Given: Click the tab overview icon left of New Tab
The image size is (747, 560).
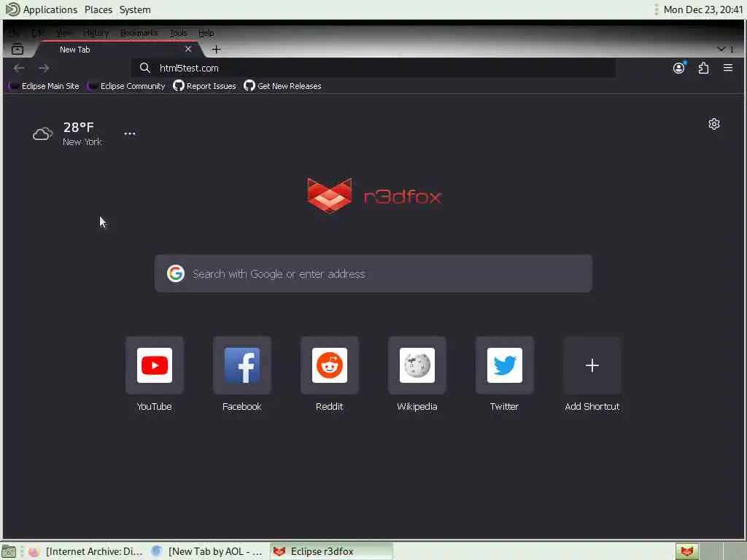Looking at the screenshot, I should (18, 49).
